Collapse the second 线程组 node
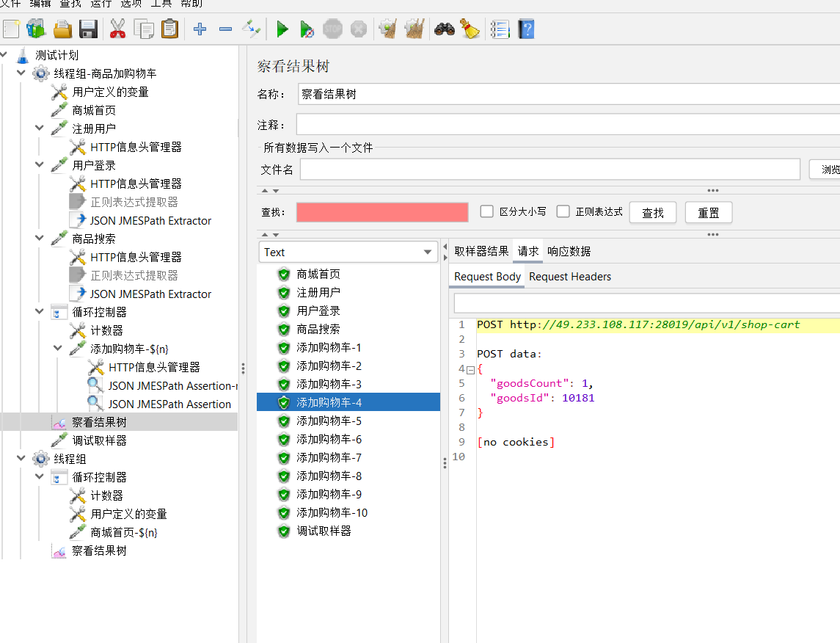840x643 pixels. tap(21, 458)
